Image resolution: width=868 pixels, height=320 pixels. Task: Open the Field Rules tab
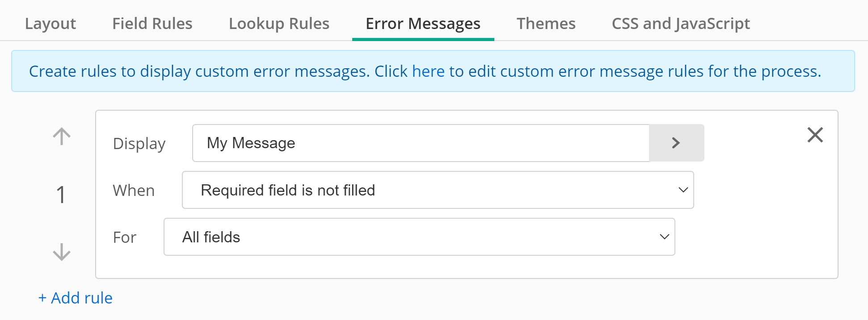(152, 23)
